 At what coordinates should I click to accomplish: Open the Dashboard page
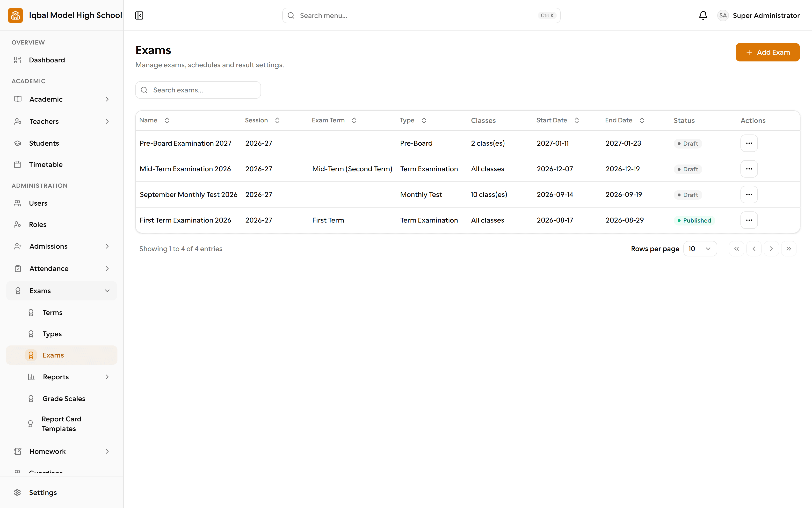62,60
